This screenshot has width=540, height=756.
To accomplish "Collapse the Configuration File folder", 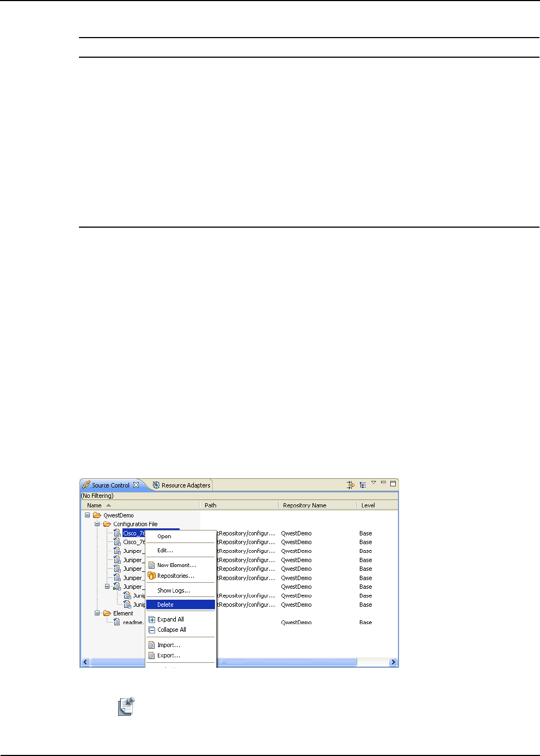I will tap(97, 524).
